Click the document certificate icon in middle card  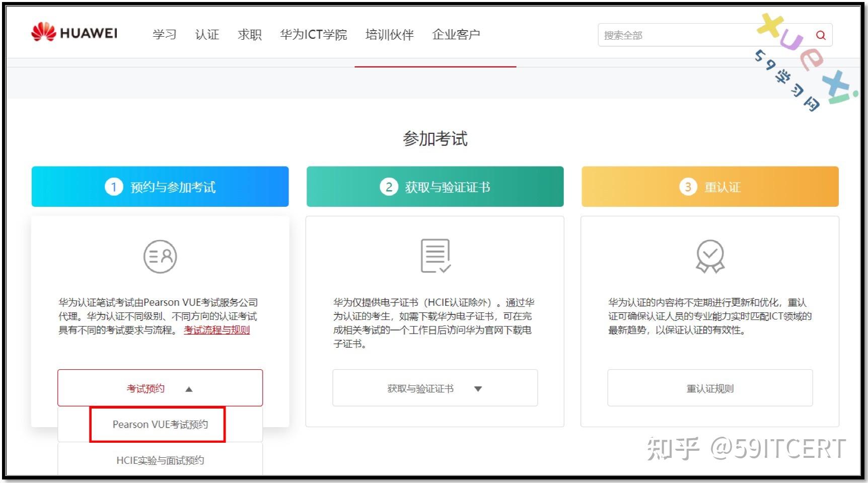(435, 256)
